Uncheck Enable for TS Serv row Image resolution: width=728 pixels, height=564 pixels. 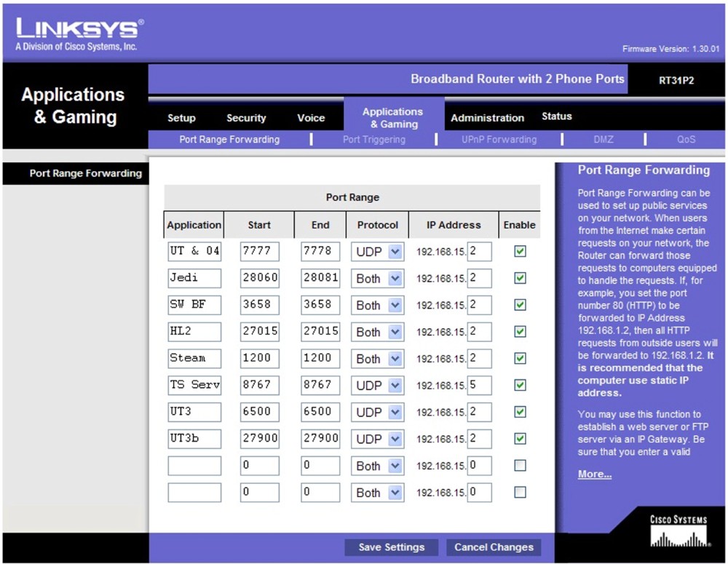tap(520, 385)
